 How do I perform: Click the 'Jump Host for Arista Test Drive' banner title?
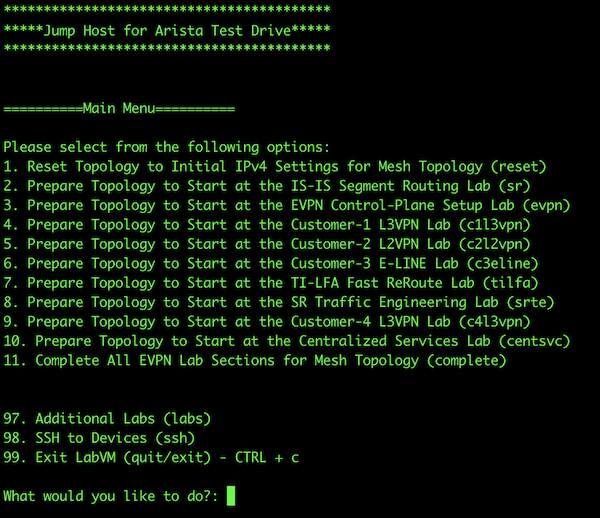pyautogui.click(x=167, y=30)
